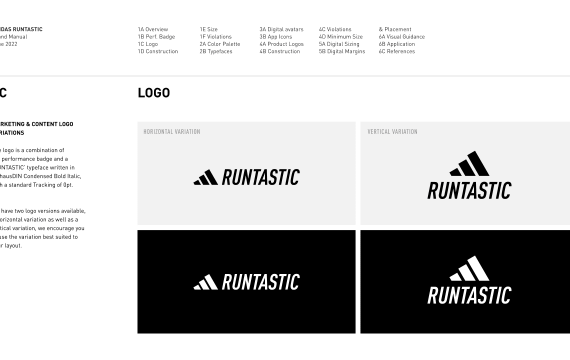
Task: Go to 1B Perf. Badge section
Action: coord(156,37)
